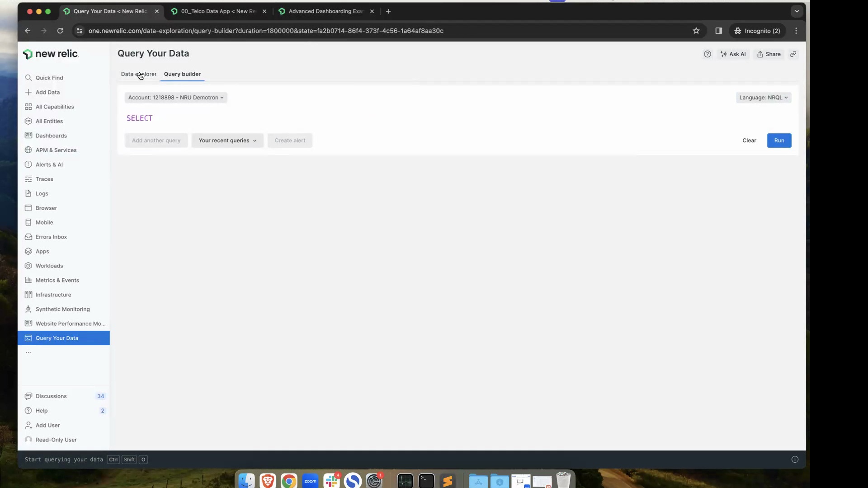This screenshot has height=488, width=868.
Task: Go back in browser history
Action: (x=28, y=31)
